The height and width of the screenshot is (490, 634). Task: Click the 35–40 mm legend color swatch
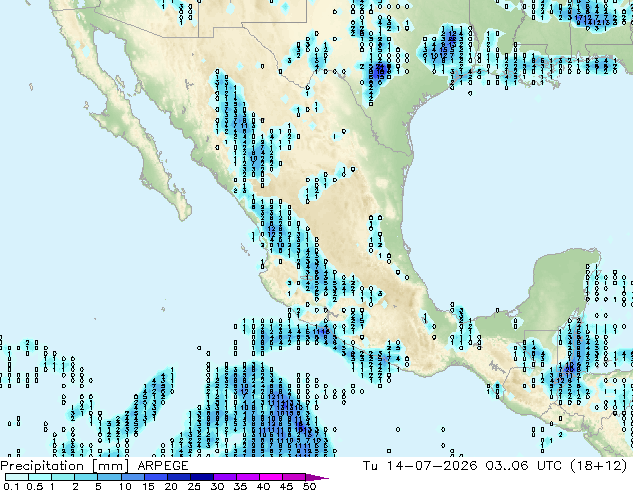(x=247, y=477)
